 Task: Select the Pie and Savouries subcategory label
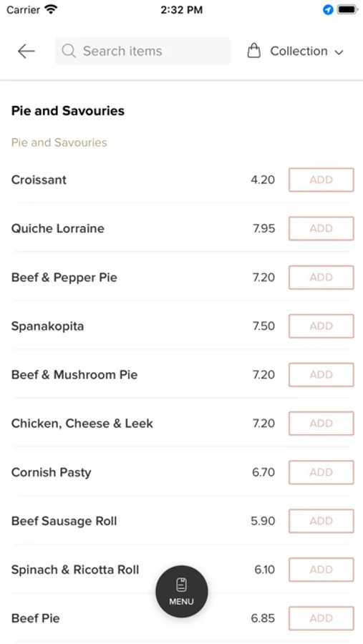click(x=59, y=142)
